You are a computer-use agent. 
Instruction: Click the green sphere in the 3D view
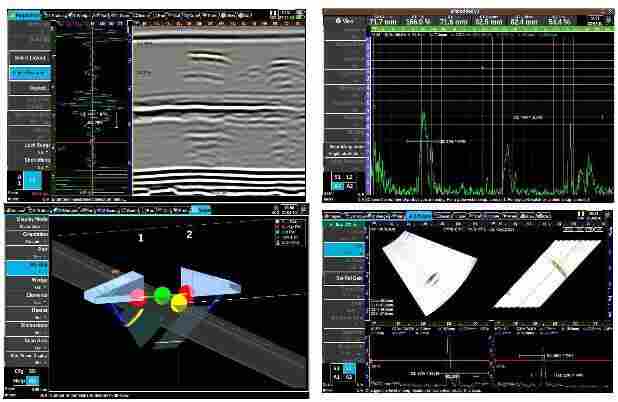[x=162, y=294]
